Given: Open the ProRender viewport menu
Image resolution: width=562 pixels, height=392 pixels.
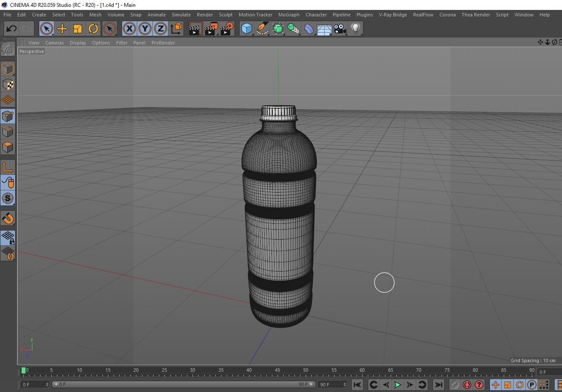Looking at the screenshot, I should [x=163, y=43].
